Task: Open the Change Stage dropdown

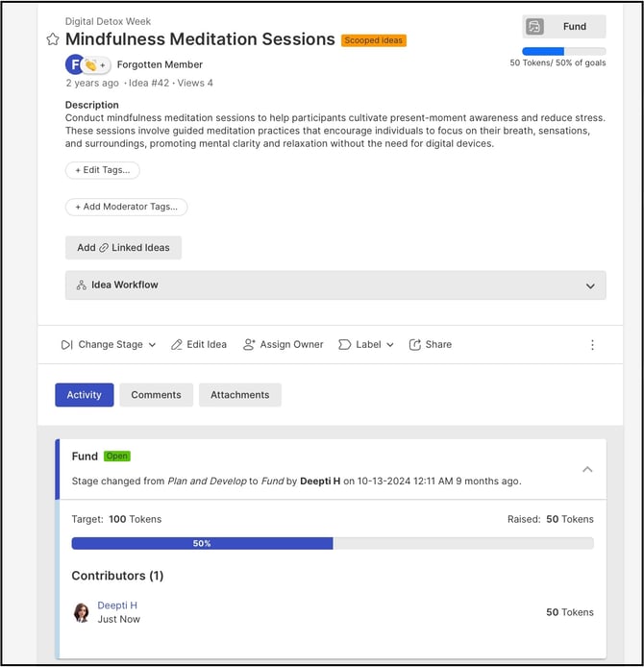Action: (108, 344)
